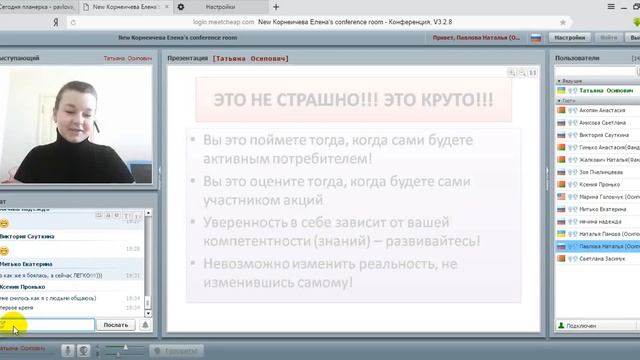The width and height of the screenshot is (640, 360).
Task: Click chat sender name Ксения Пронько
Action: coord(22,287)
